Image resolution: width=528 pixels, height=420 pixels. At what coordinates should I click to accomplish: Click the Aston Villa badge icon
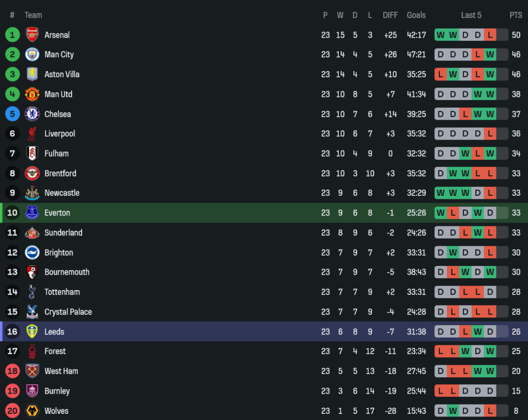pyautogui.click(x=32, y=74)
